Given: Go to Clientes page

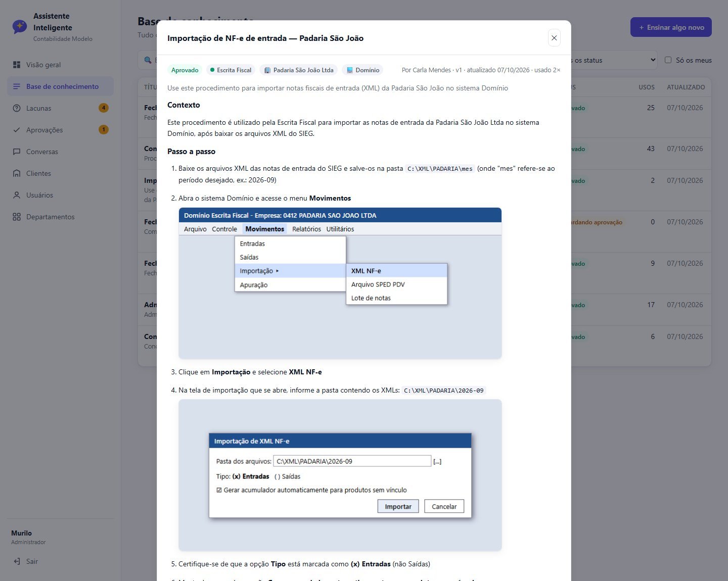Looking at the screenshot, I should tap(60, 173).
